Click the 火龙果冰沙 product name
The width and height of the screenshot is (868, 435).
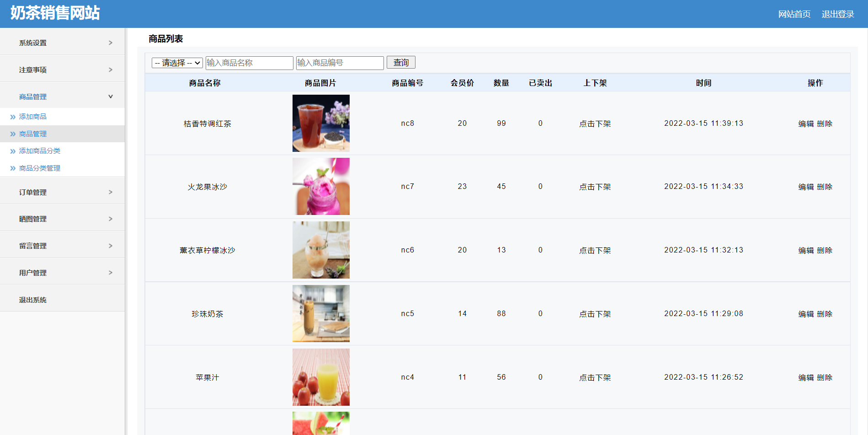click(208, 187)
